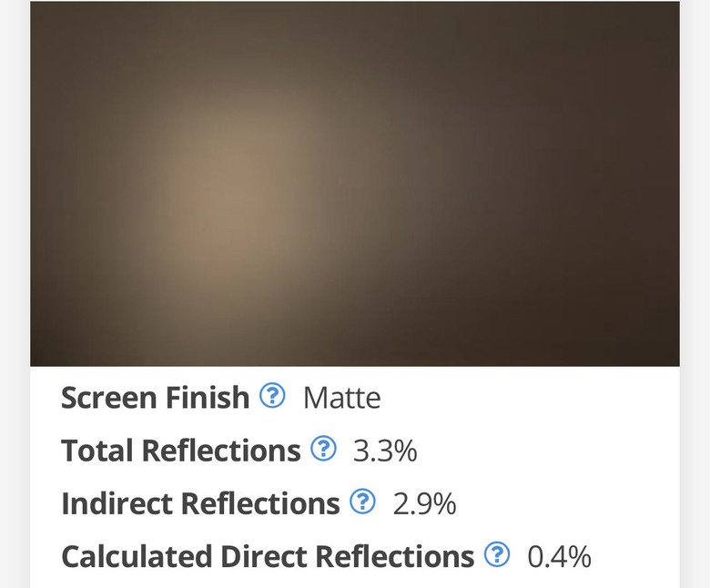Image resolution: width=710 pixels, height=588 pixels.
Task: Select the Indirect Reflections label
Action: tap(200, 503)
